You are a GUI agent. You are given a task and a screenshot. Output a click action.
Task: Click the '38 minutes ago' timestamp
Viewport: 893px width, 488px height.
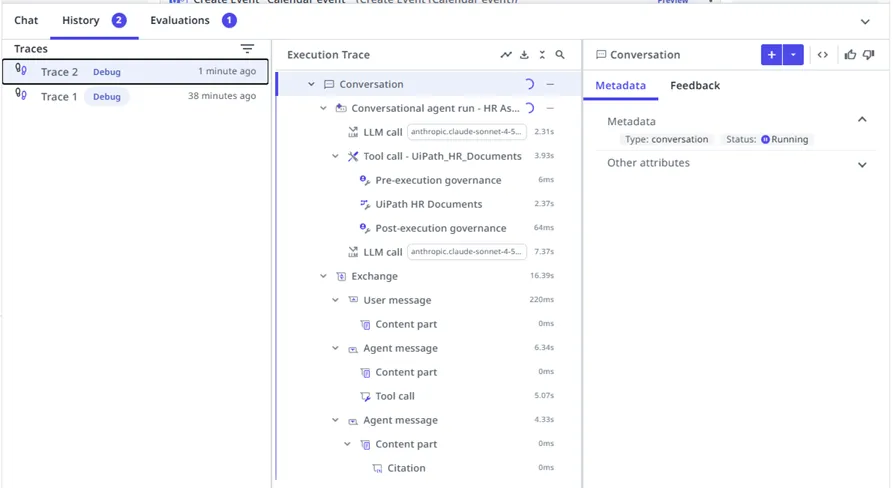point(222,96)
